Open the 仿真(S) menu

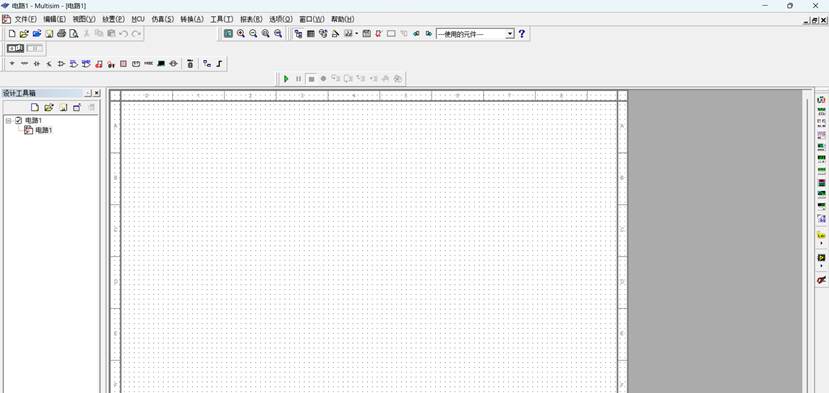pos(162,19)
